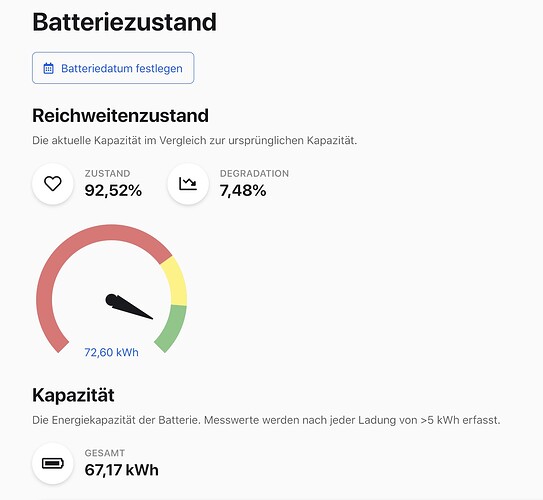This screenshot has height=500, width=543.
Task: Click the battery icon beside Gesamt
Action: [53, 463]
